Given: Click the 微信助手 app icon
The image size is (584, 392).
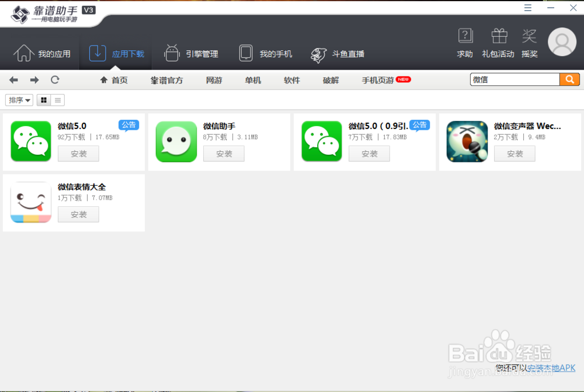Looking at the screenshot, I should tap(176, 141).
